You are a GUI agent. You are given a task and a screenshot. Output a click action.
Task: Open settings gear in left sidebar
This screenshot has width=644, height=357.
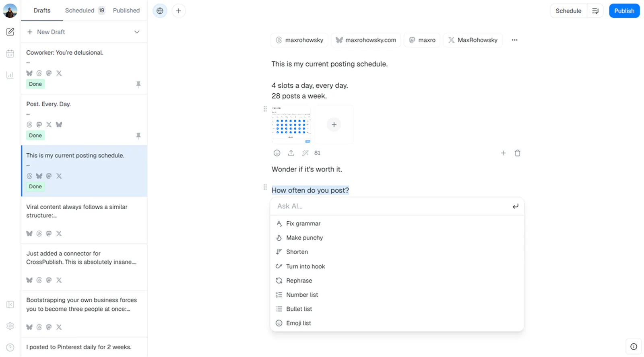(10, 326)
